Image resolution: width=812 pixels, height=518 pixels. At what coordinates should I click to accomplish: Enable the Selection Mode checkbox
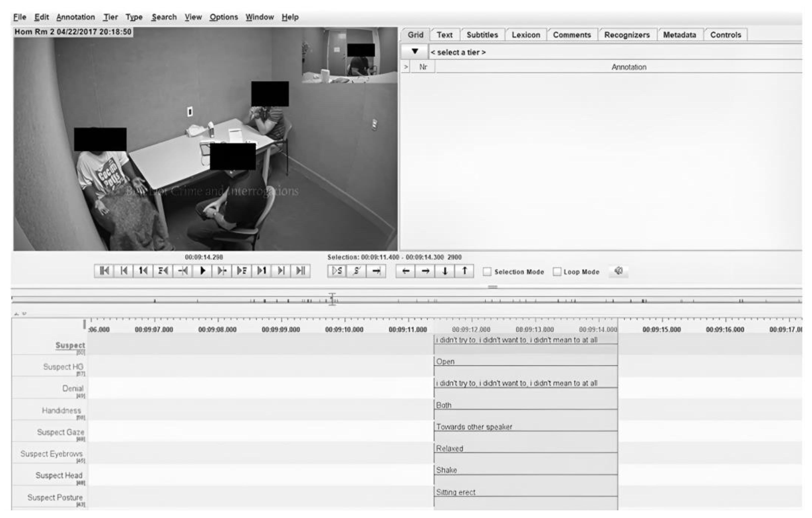[x=487, y=272]
